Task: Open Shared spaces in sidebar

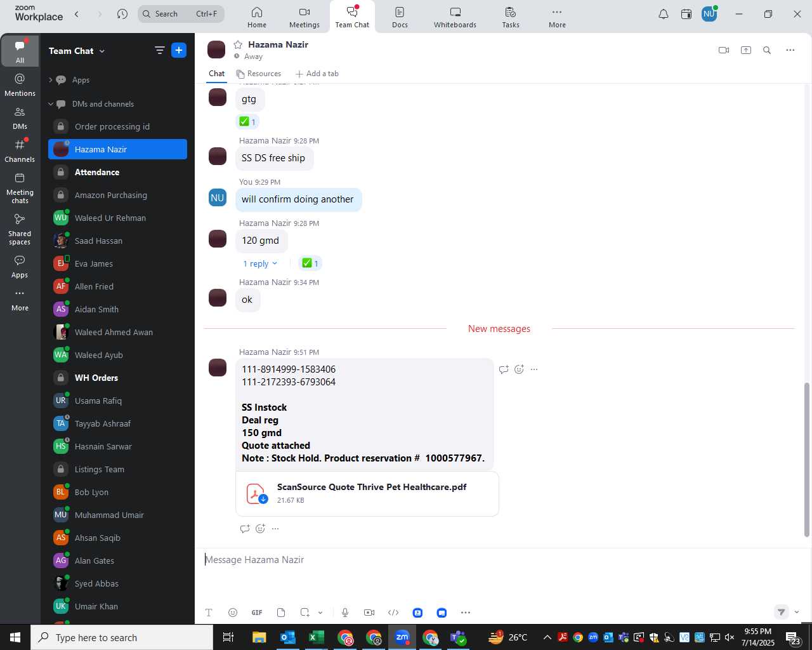Action: tap(20, 229)
